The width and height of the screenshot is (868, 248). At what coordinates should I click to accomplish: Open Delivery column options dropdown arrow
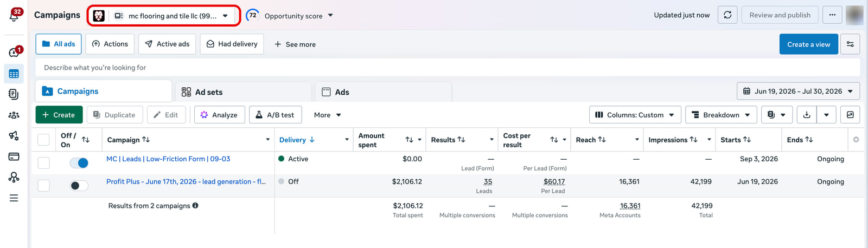pyautogui.click(x=347, y=140)
